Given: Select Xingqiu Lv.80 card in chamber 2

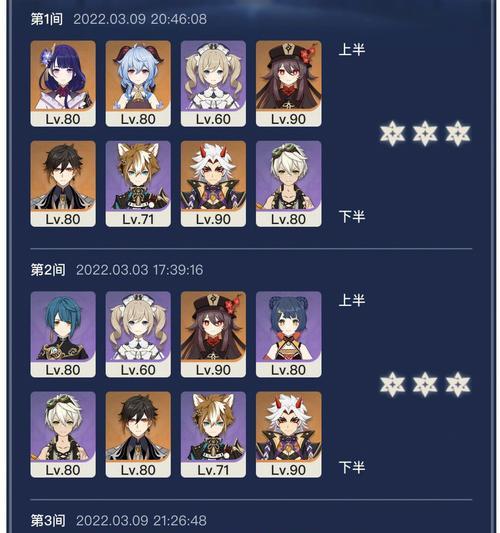Looking at the screenshot, I should point(63,334).
